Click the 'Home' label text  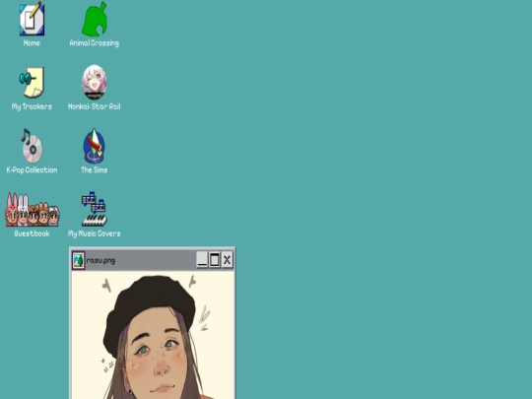pyautogui.click(x=32, y=43)
